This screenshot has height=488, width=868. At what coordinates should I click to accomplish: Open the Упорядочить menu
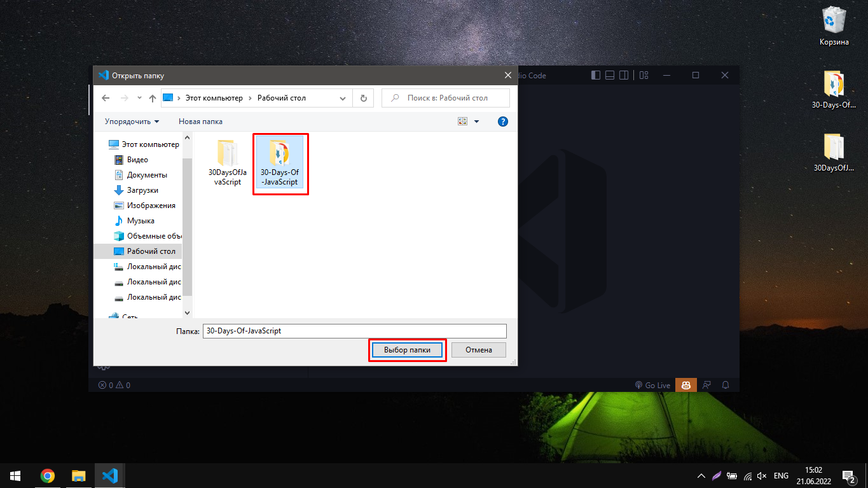[x=132, y=122]
